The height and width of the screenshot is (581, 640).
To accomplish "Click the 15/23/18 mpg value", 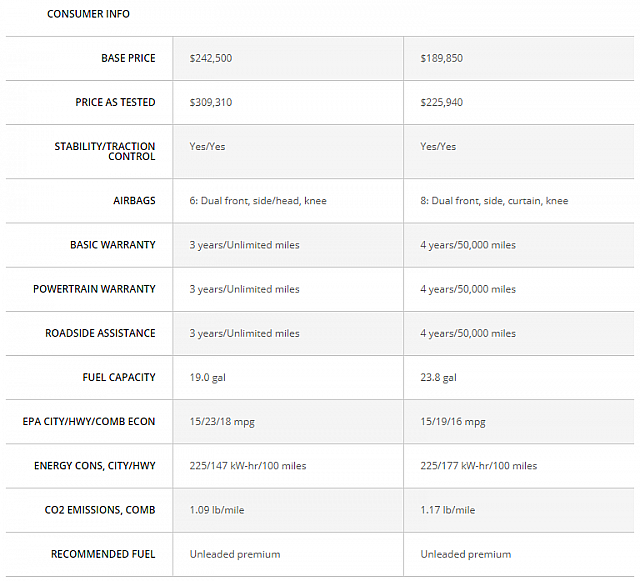I will click(x=222, y=421).
